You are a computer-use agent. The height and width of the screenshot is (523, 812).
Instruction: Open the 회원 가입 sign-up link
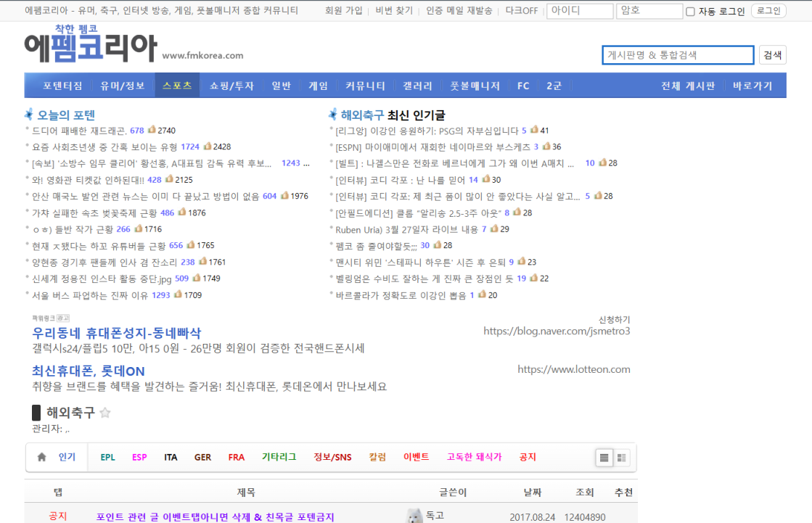click(x=343, y=11)
